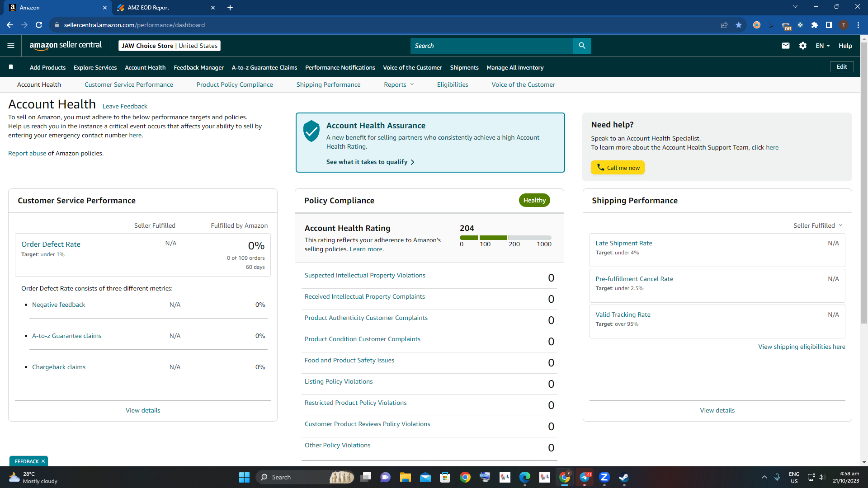Open Product Policy Compliance tab
This screenshot has width=868, height=488.
point(235,84)
